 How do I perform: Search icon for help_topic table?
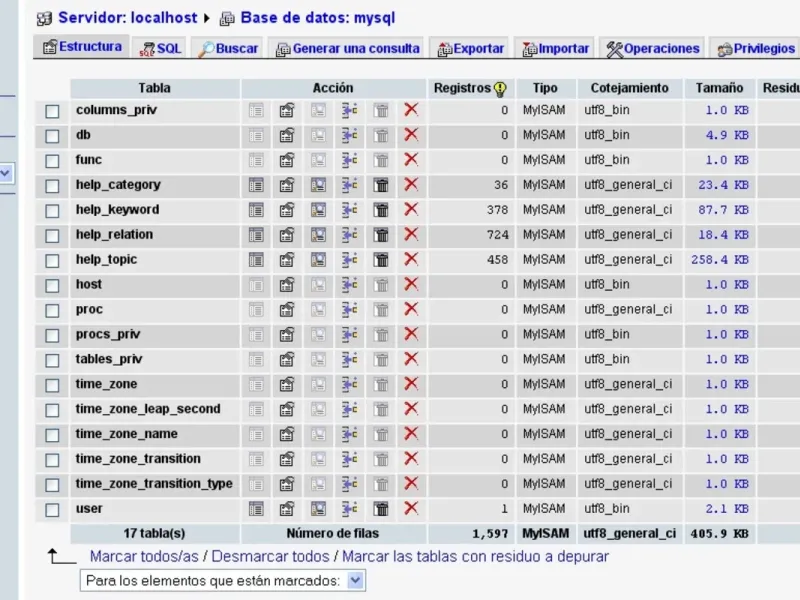tap(318, 260)
